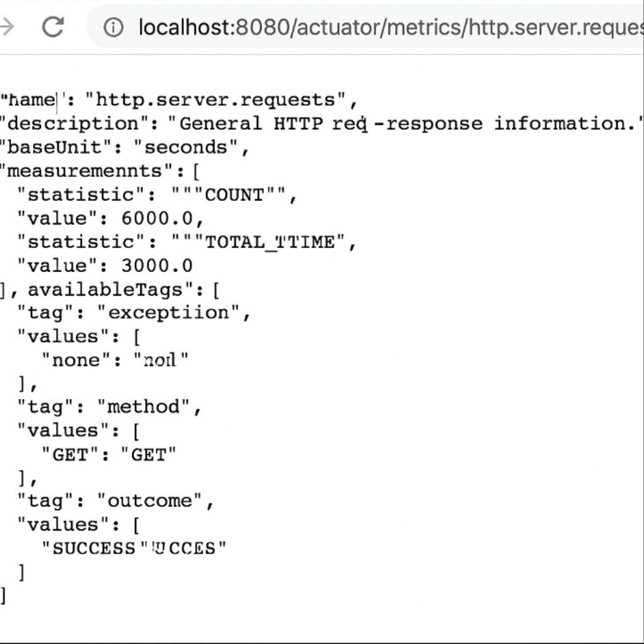Screen dimensions: 644x644
Task: Click the browser reload icon
Action: (x=53, y=27)
